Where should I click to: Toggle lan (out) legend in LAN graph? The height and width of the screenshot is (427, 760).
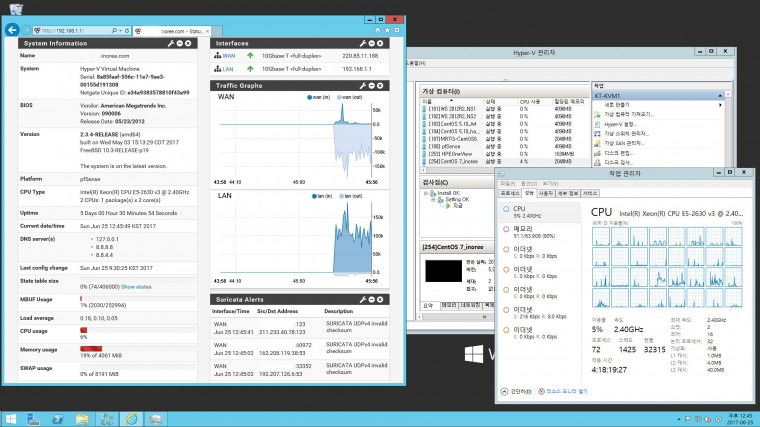(351, 196)
